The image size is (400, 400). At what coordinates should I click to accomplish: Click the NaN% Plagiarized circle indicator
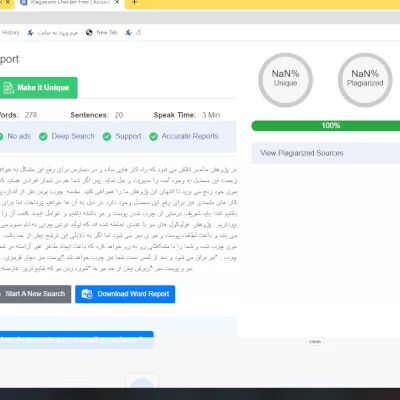(x=365, y=80)
